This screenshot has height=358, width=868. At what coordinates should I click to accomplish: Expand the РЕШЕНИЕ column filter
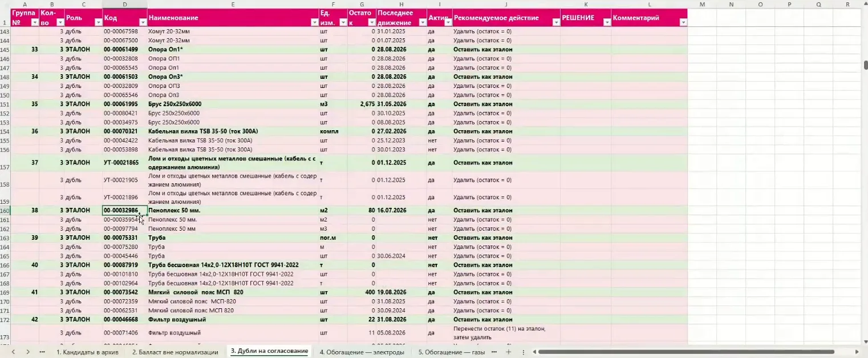pos(607,22)
